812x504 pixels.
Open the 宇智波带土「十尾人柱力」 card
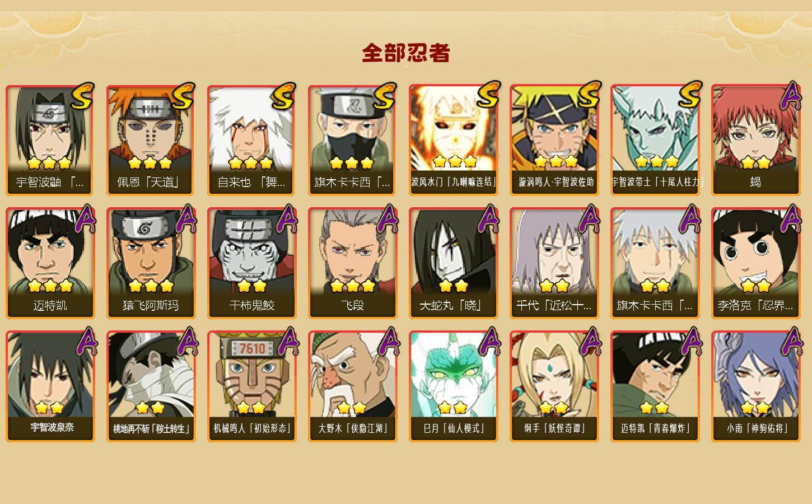pos(655,140)
